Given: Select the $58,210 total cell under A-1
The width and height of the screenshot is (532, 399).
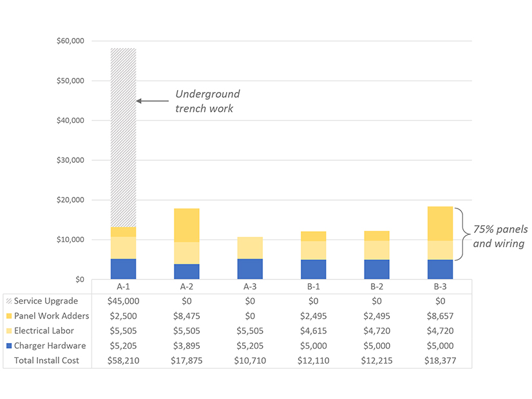Looking at the screenshot, I should point(122,360).
